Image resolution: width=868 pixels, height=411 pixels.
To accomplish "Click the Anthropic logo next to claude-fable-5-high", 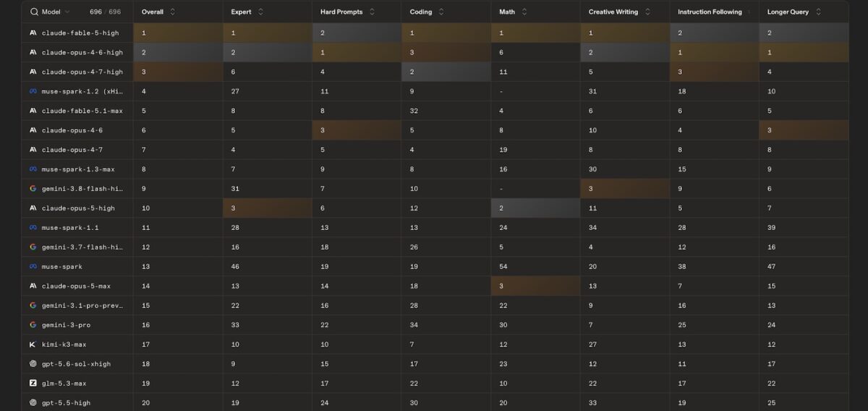I will (33, 33).
